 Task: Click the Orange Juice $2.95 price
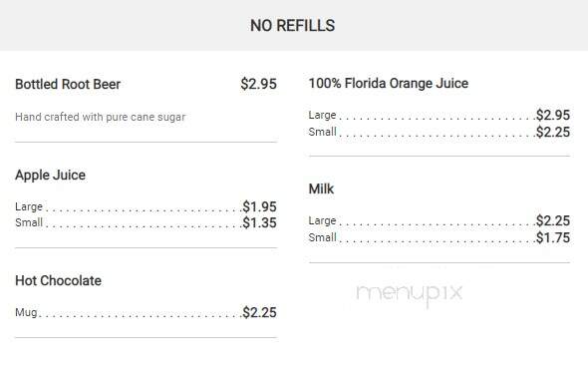tap(553, 115)
